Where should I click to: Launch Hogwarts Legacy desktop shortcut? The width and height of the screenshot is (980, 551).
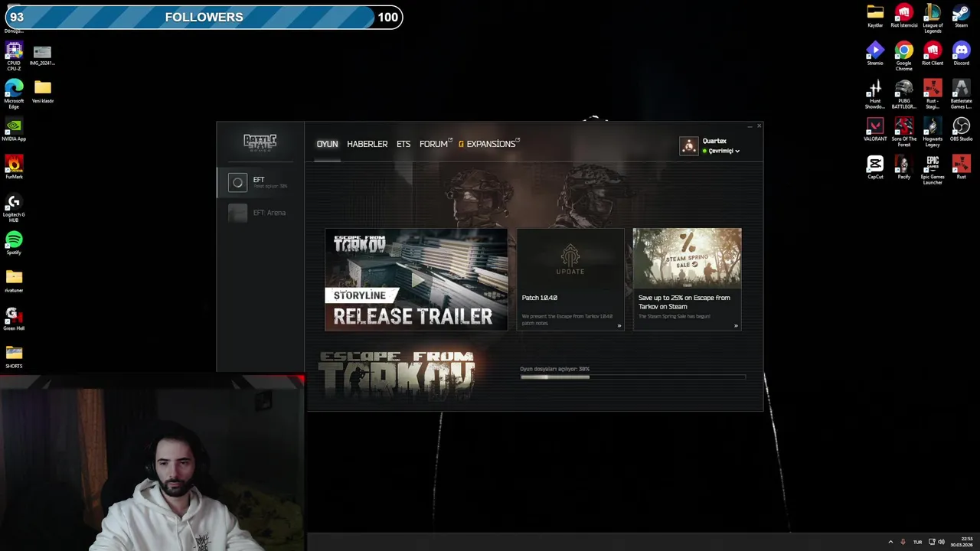click(933, 132)
